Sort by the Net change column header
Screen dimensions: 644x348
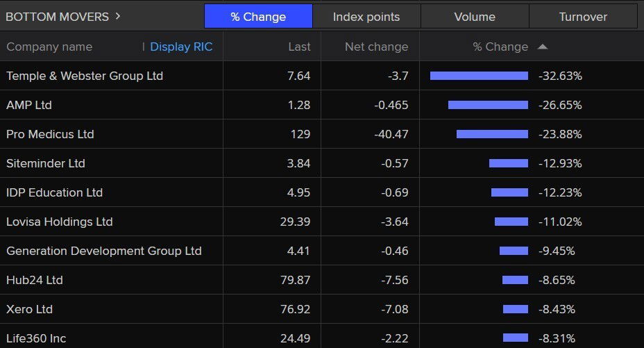pos(376,47)
